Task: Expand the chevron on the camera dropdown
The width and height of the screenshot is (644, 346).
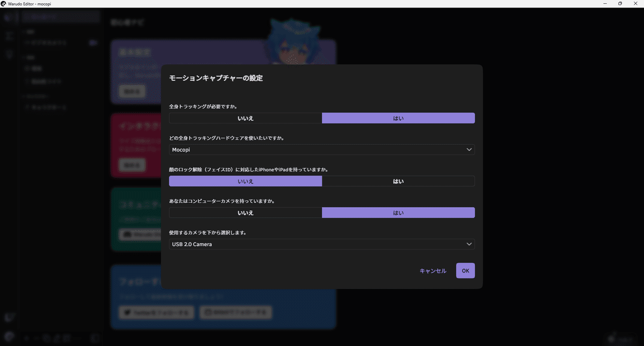Action: (469, 244)
